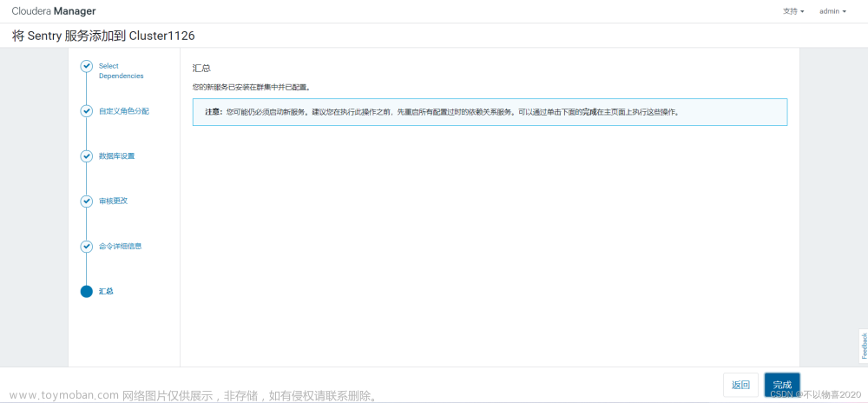Return to the 审核更改 step

pos(113,201)
